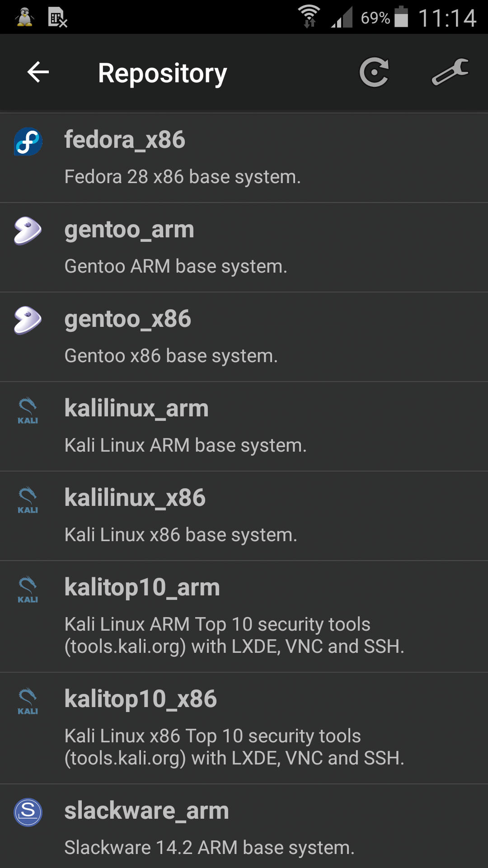Tap 'Gentoo ARM base system.' description
This screenshot has width=488, height=868.
click(x=176, y=266)
